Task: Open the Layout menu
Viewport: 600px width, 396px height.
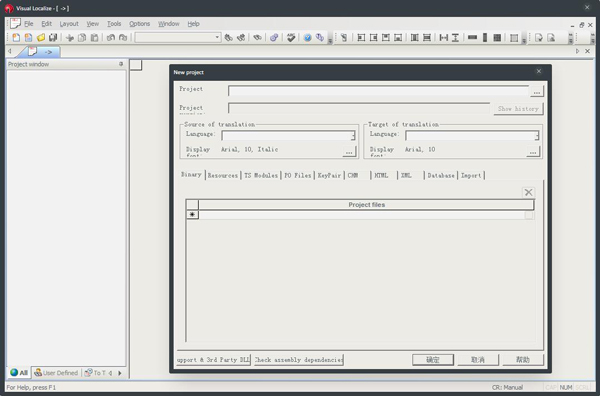Action: [x=69, y=24]
